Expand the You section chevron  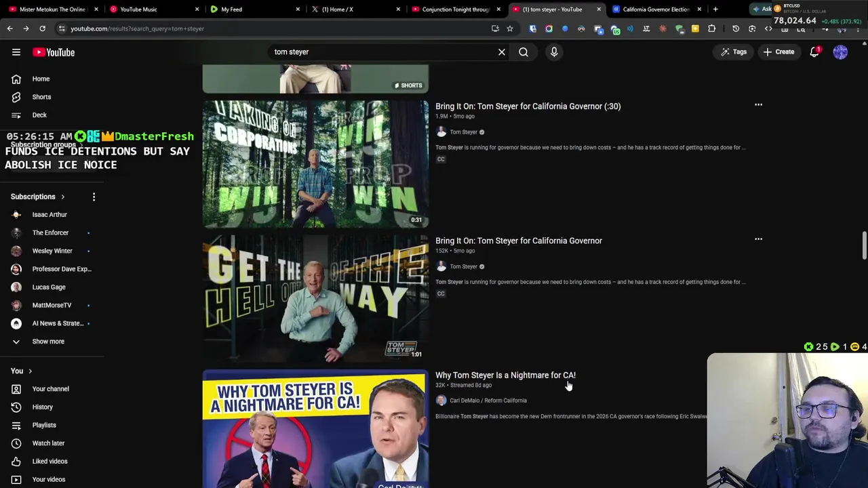pos(30,371)
